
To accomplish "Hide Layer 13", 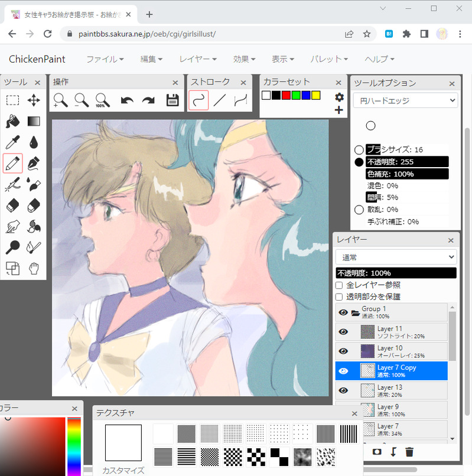I will tap(343, 390).
